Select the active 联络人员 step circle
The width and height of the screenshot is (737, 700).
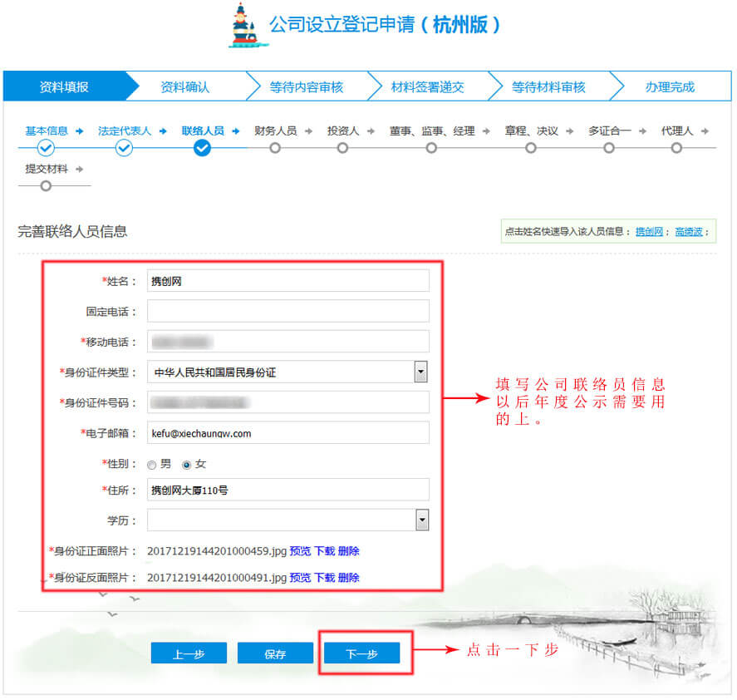pyautogui.click(x=201, y=147)
